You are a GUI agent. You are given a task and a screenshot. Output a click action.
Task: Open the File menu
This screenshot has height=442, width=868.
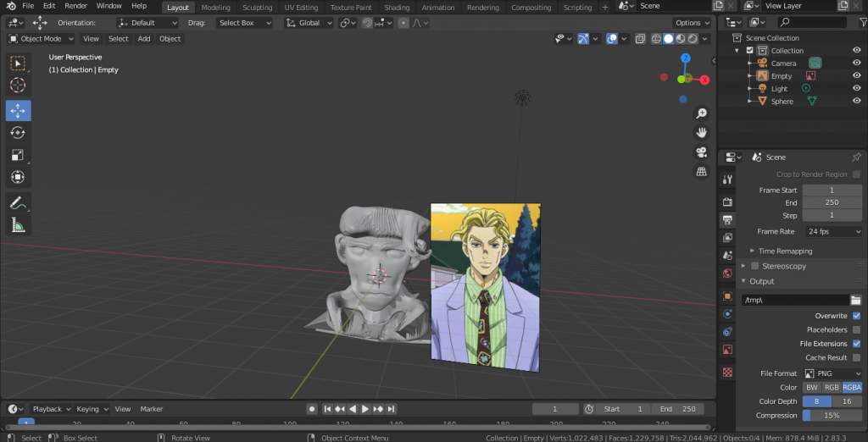tap(28, 6)
